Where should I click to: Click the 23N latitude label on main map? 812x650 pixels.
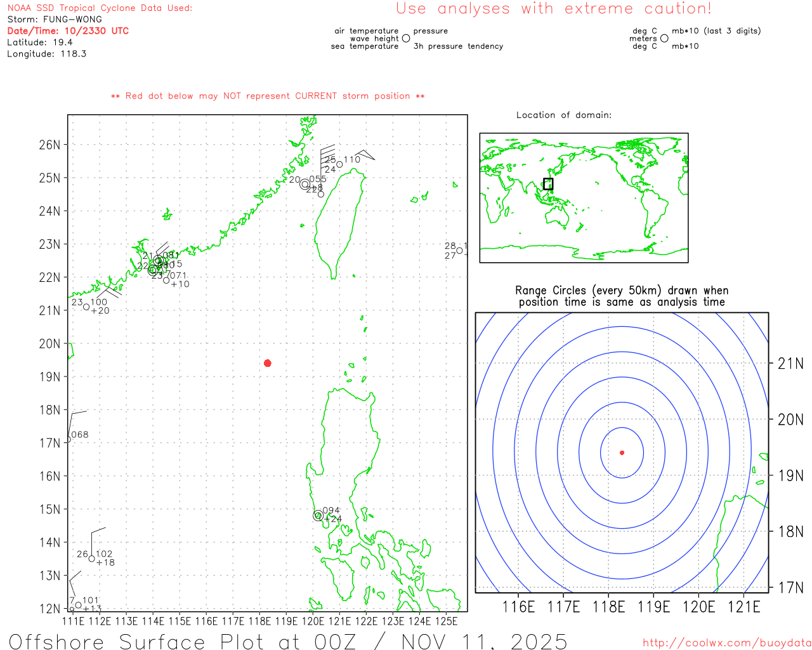(x=49, y=244)
